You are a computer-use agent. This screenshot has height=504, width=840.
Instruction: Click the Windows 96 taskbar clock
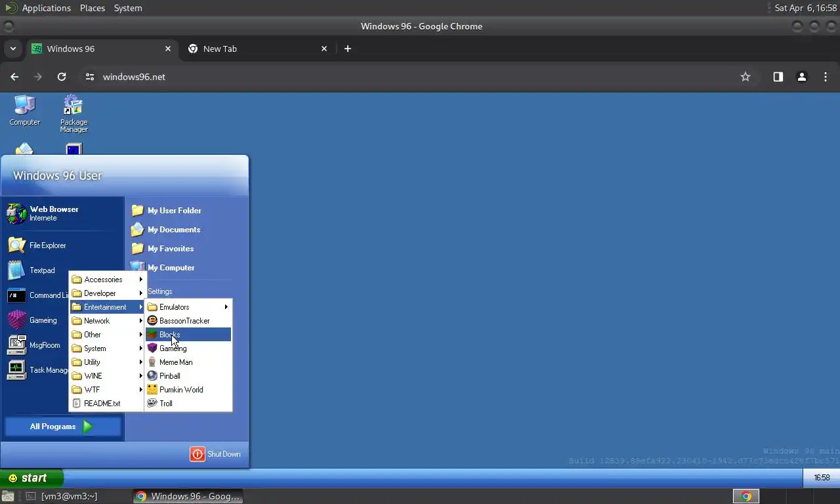pos(822,478)
